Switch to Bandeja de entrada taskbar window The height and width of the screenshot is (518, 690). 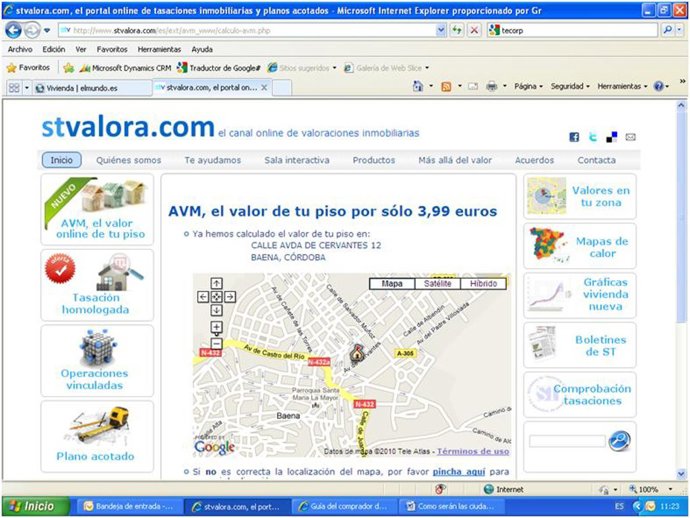point(128,507)
